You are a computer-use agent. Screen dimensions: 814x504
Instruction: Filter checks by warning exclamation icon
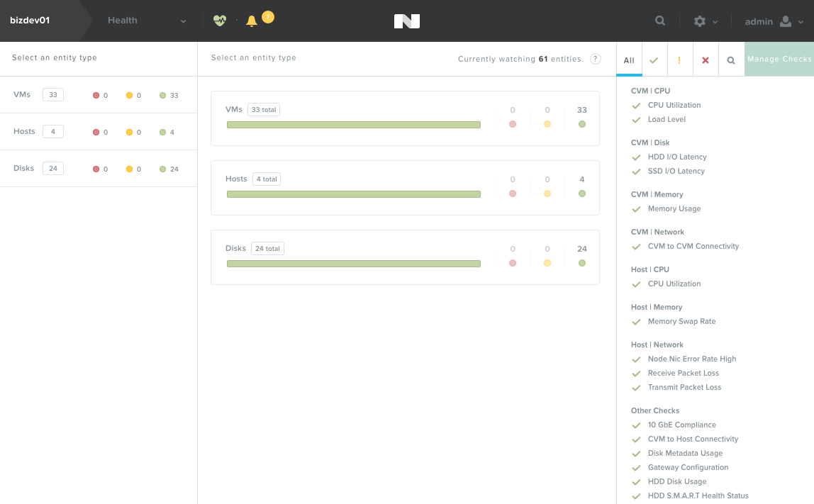[x=679, y=60]
